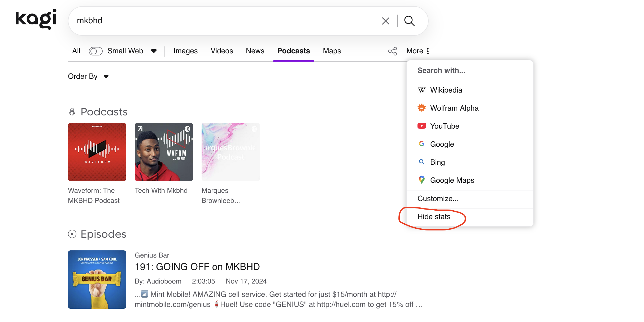Click the magnifying glass search icon
The width and height of the screenshot is (644, 322).
coord(409,21)
